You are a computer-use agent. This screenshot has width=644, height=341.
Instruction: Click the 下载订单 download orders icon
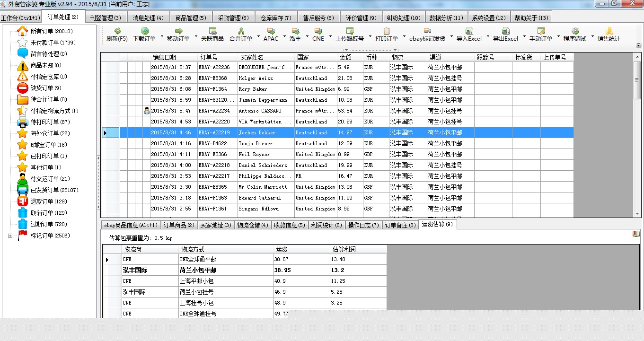pos(144,31)
